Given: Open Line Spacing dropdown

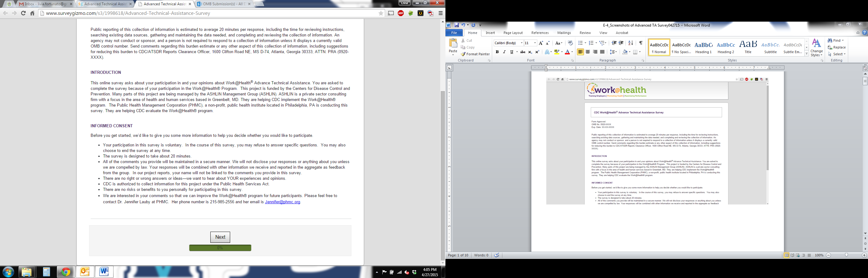Looking at the screenshot, I should [614, 52].
